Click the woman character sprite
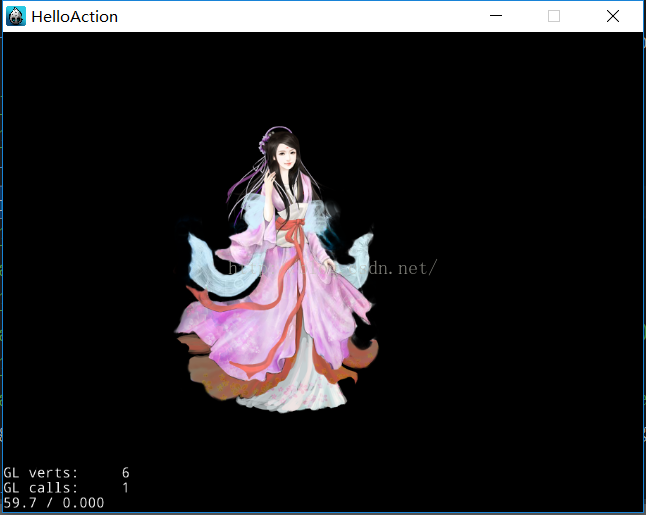Screen dimensions: 646x515 pos(277,269)
